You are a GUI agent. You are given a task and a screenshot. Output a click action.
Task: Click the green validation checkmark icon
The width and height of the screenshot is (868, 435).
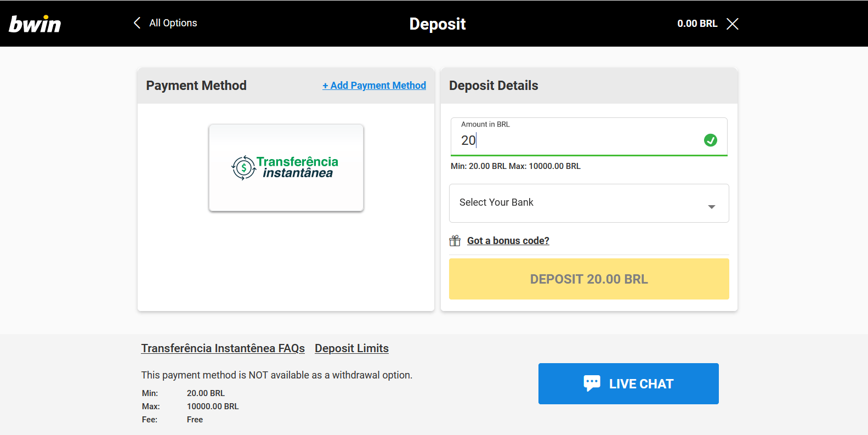point(710,140)
